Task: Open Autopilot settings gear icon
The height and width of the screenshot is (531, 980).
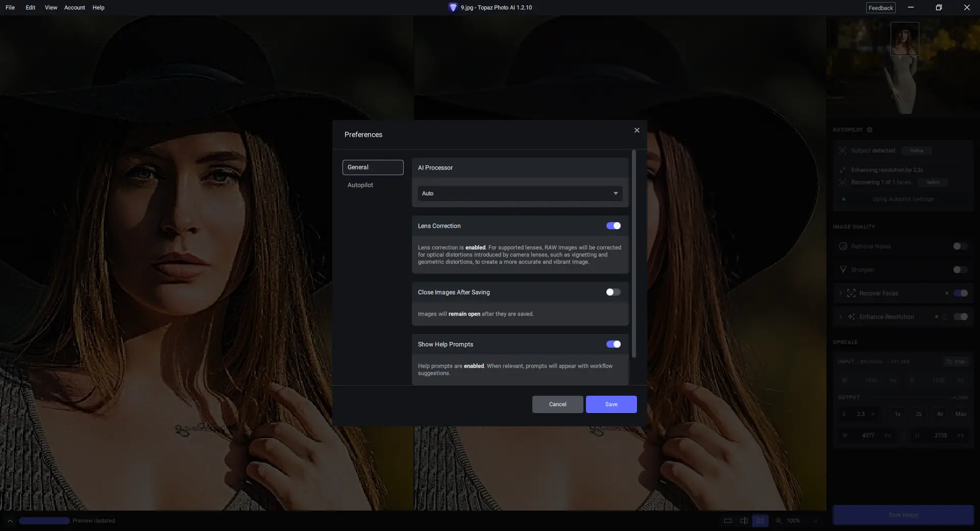Action: [x=870, y=130]
